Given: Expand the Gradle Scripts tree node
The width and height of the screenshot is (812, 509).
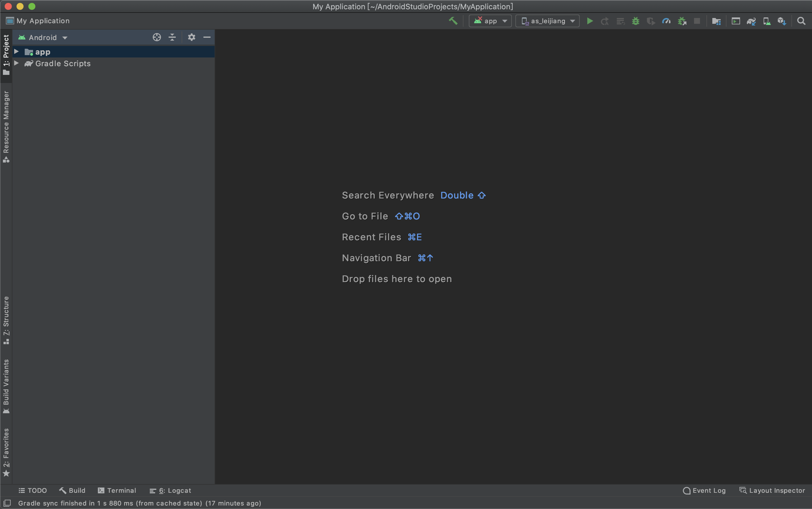Looking at the screenshot, I should pos(16,63).
